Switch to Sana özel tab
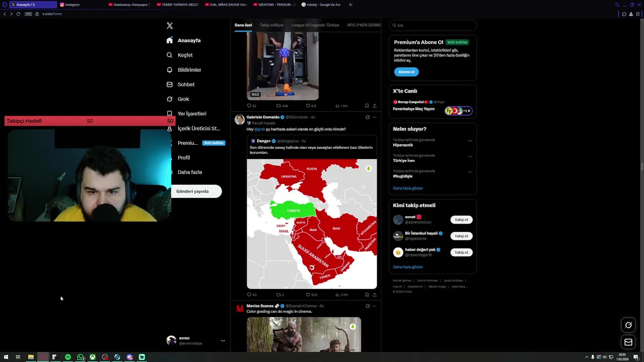Image resolution: width=644 pixels, height=362 pixels. tap(243, 25)
